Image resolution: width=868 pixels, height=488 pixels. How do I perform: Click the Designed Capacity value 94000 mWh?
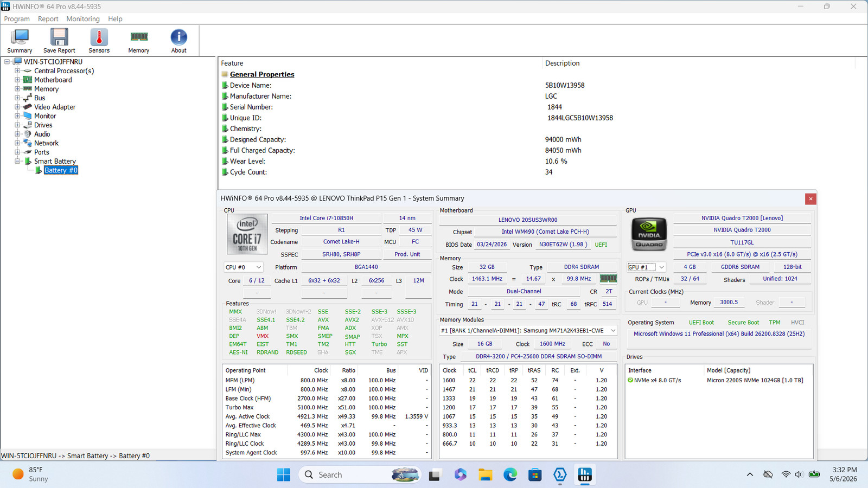(x=563, y=139)
